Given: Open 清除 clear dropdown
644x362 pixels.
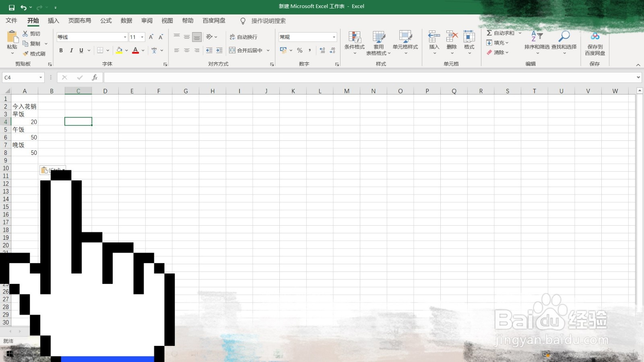Looking at the screenshot, I should [498, 52].
